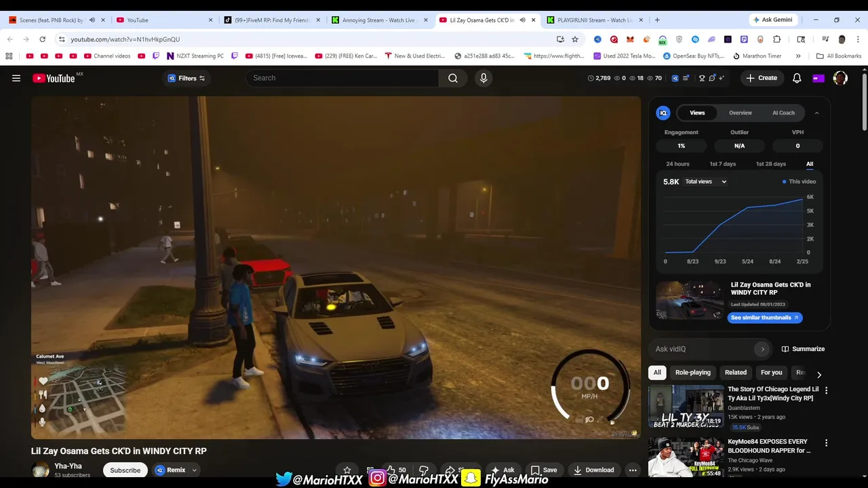Open options for KeyMoe84 EXPOSES video
This screenshot has height=488, width=868.
pyautogui.click(x=826, y=443)
